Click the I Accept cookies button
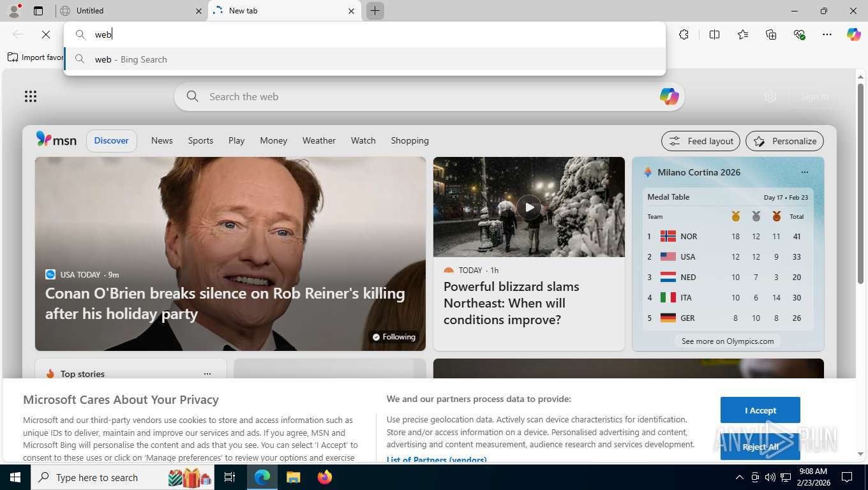The width and height of the screenshot is (868, 490). 760,410
